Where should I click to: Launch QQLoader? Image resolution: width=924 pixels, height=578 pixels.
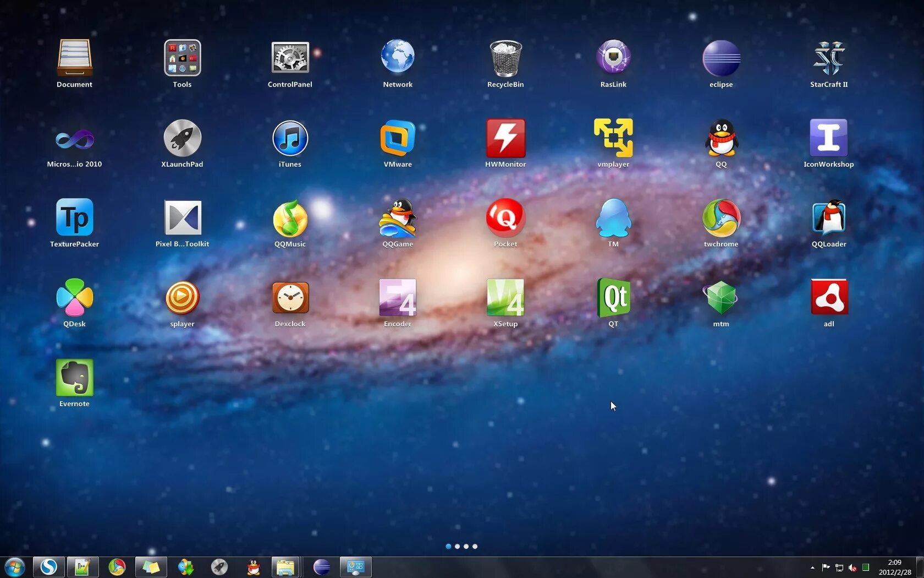point(829,217)
